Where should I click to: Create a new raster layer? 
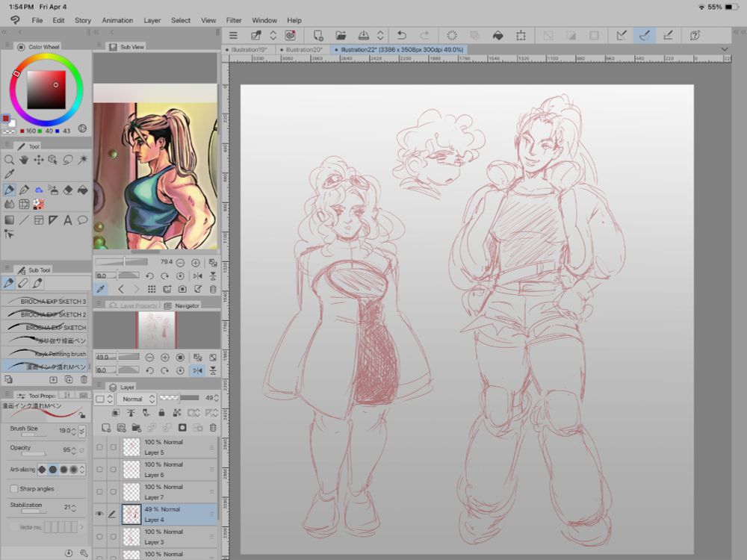pos(106,428)
